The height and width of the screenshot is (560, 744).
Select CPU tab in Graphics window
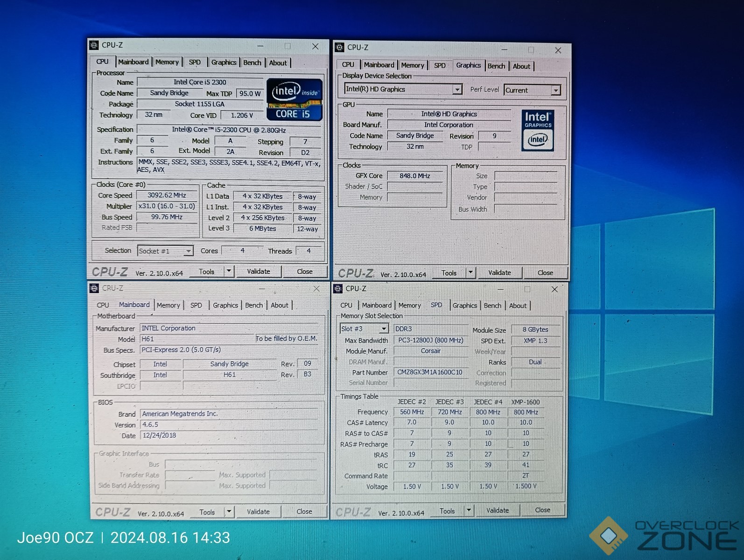coord(348,65)
